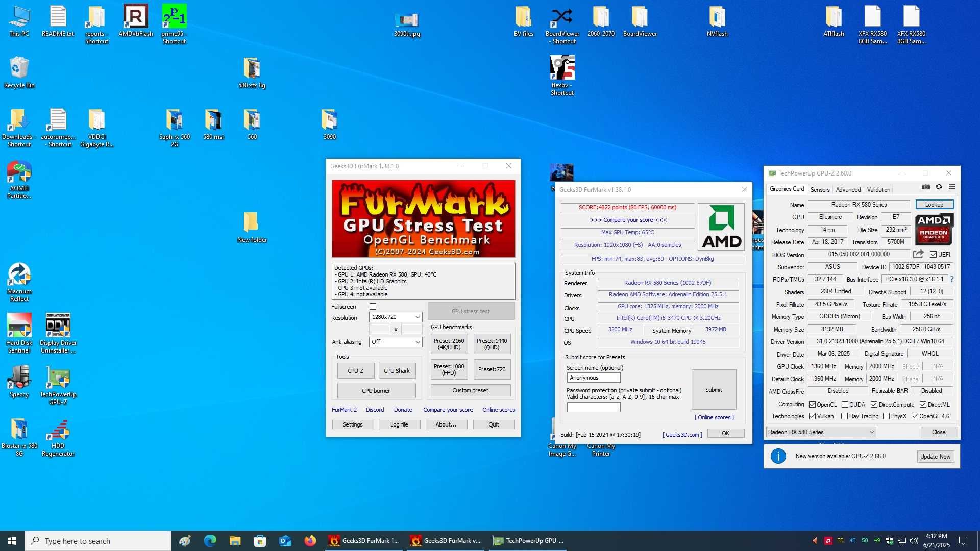This screenshot has width=980, height=551.
Task: Refresh GPU-Z data using the refresh icon
Action: (939, 187)
